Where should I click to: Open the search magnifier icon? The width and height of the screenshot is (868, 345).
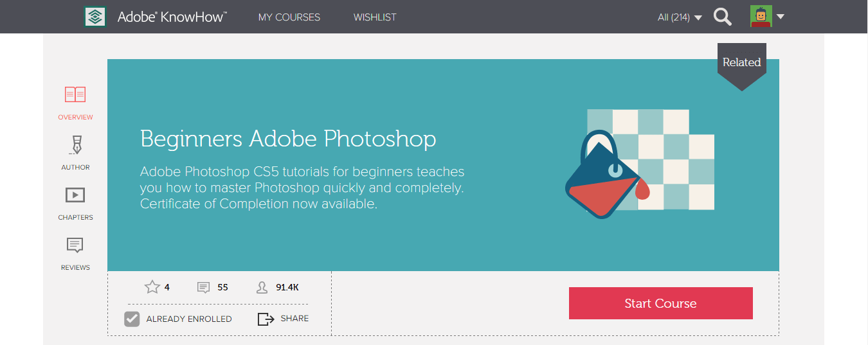click(x=723, y=17)
